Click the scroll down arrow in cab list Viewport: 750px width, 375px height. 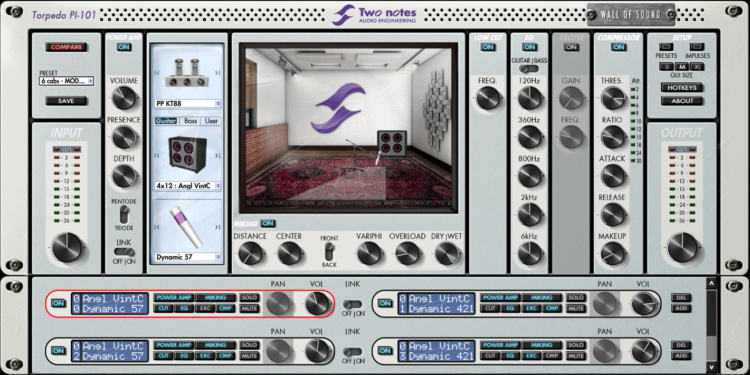712,367
